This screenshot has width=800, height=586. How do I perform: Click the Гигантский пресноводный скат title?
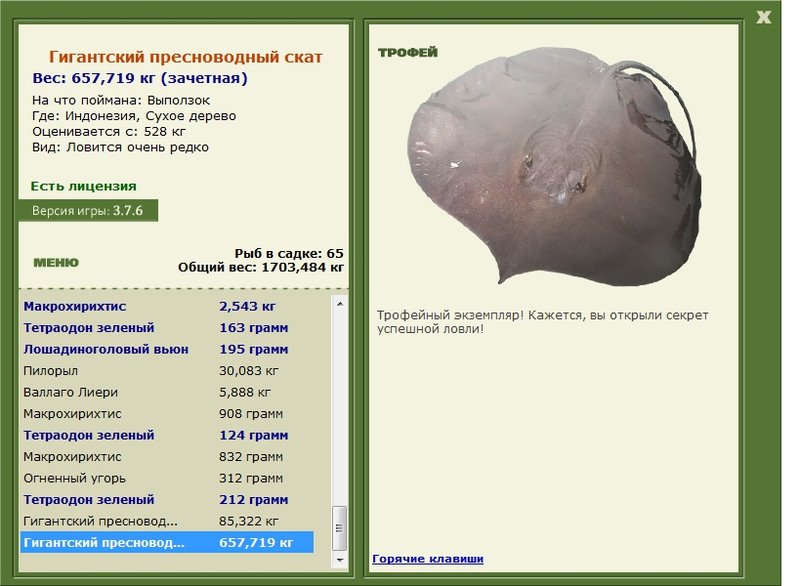pyautogui.click(x=186, y=57)
